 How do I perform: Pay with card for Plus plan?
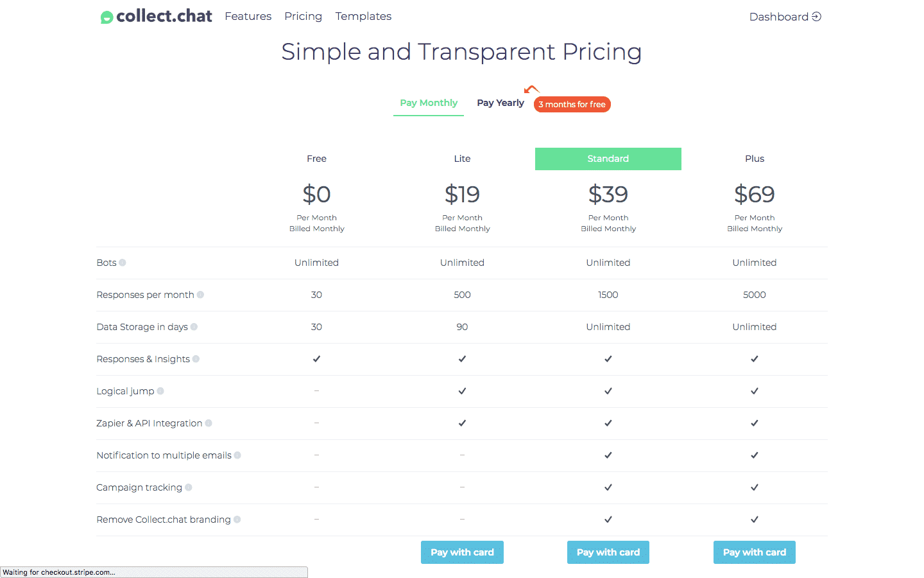point(755,552)
